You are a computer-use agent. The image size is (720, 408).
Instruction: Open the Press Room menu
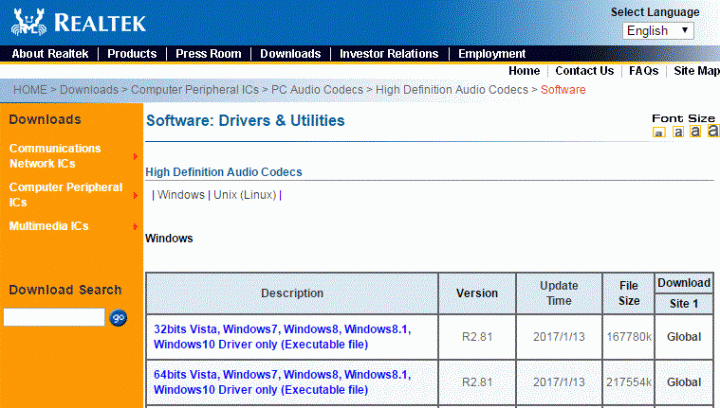click(x=208, y=54)
